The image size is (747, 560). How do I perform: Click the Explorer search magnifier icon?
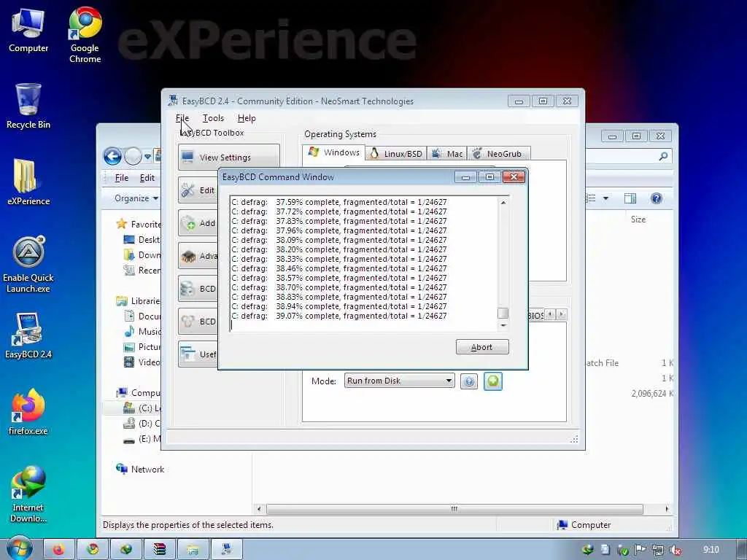663,156
